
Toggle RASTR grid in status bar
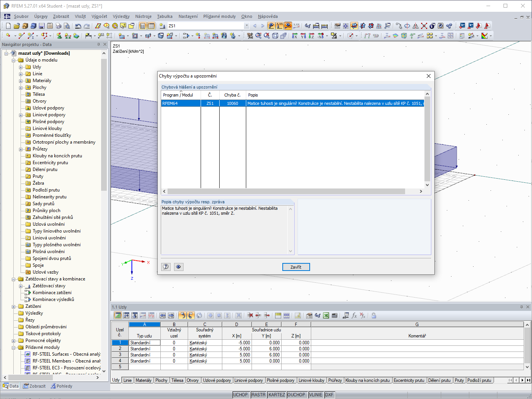coord(258,395)
